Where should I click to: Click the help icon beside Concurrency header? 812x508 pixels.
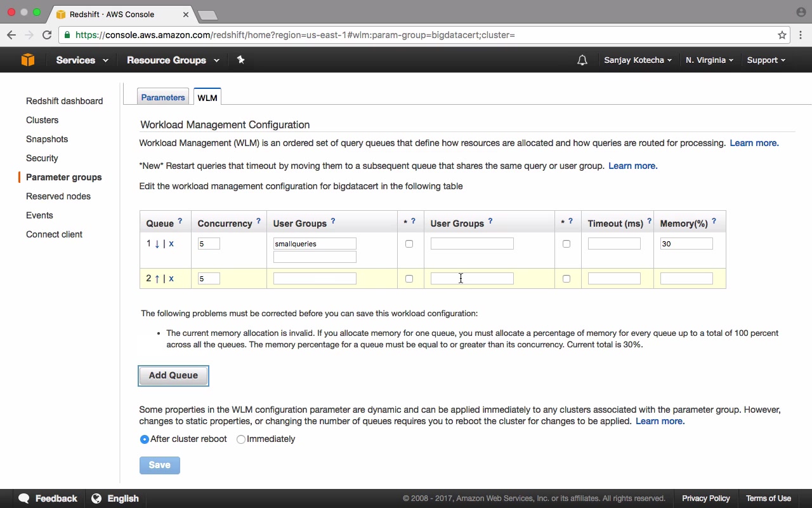[x=258, y=221]
